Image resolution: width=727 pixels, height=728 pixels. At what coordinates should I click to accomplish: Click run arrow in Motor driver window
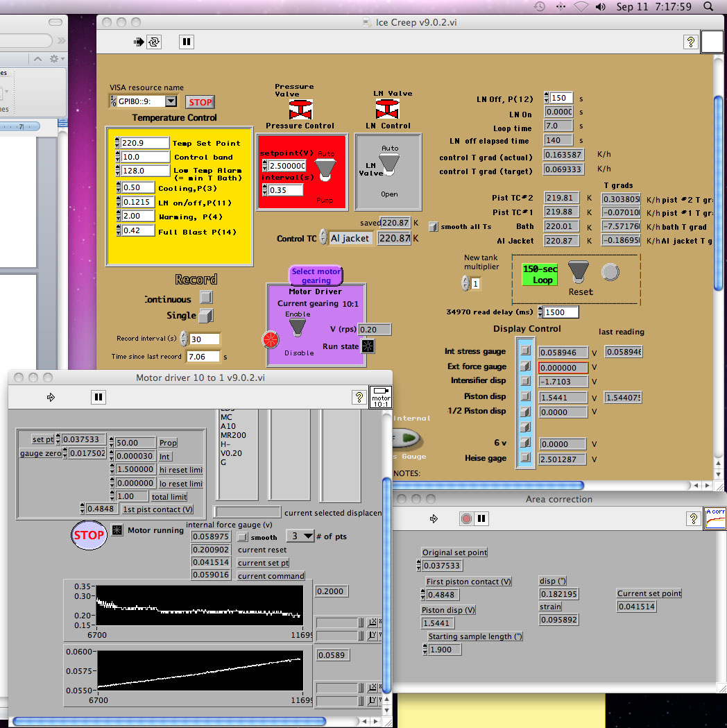point(51,397)
